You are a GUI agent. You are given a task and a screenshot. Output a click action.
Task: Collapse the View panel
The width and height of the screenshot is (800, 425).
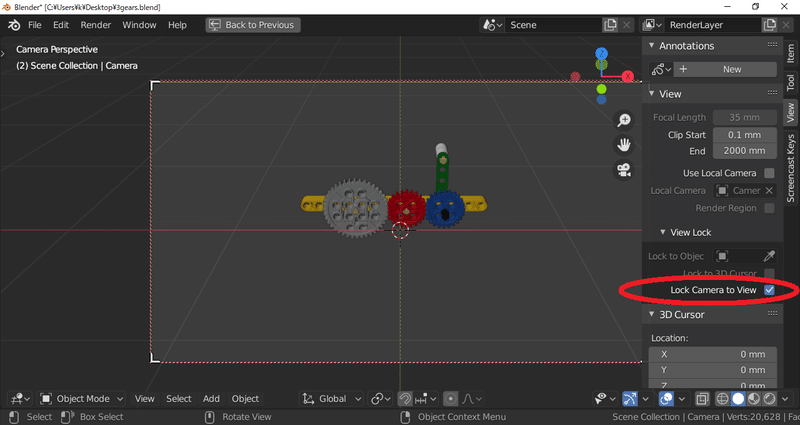(x=652, y=94)
